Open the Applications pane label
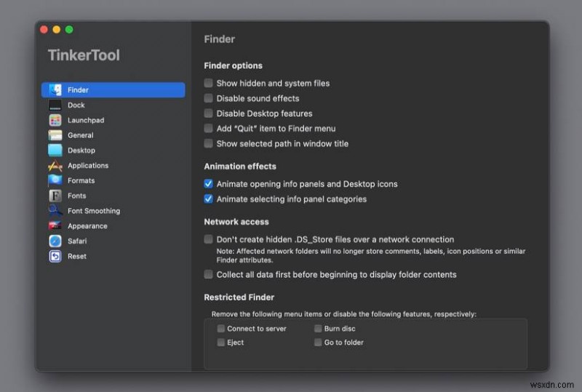582x392 pixels. pos(88,166)
